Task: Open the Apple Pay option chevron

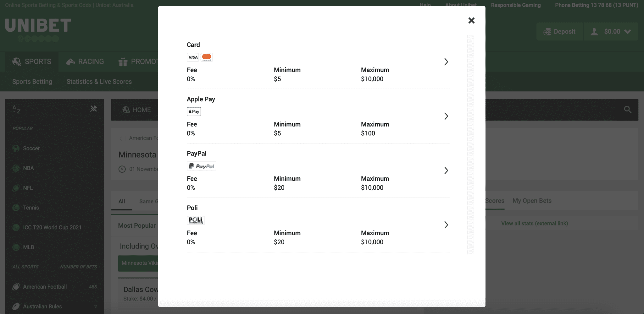Action: pyautogui.click(x=446, y=116)
